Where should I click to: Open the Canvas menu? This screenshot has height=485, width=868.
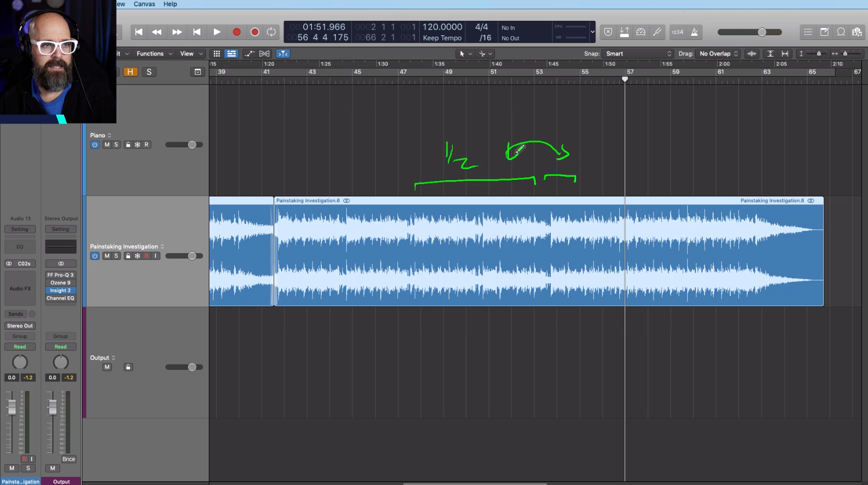(144, 4)
